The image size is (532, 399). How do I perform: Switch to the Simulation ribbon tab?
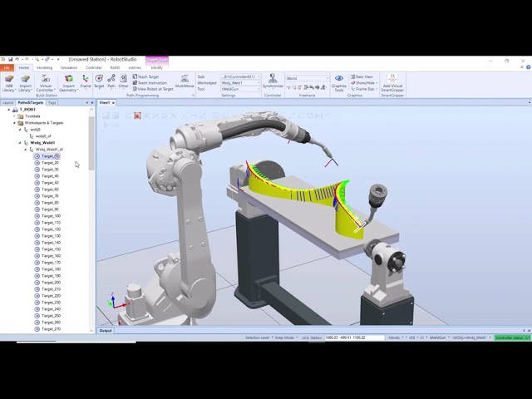tap(69, 68)
